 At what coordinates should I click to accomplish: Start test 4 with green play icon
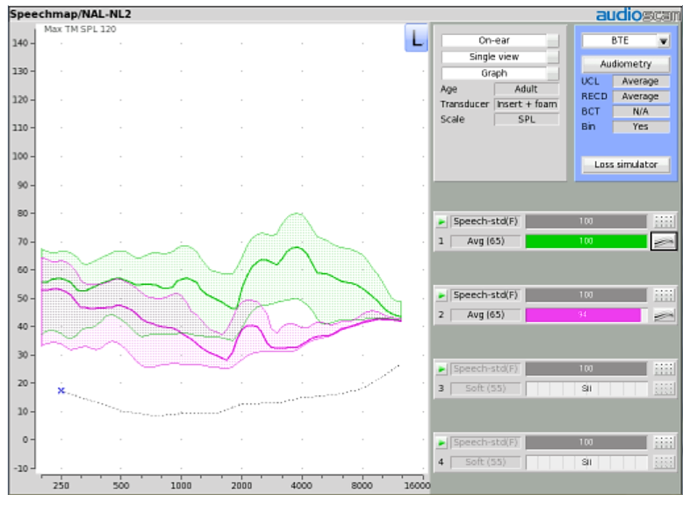(442, 443)
